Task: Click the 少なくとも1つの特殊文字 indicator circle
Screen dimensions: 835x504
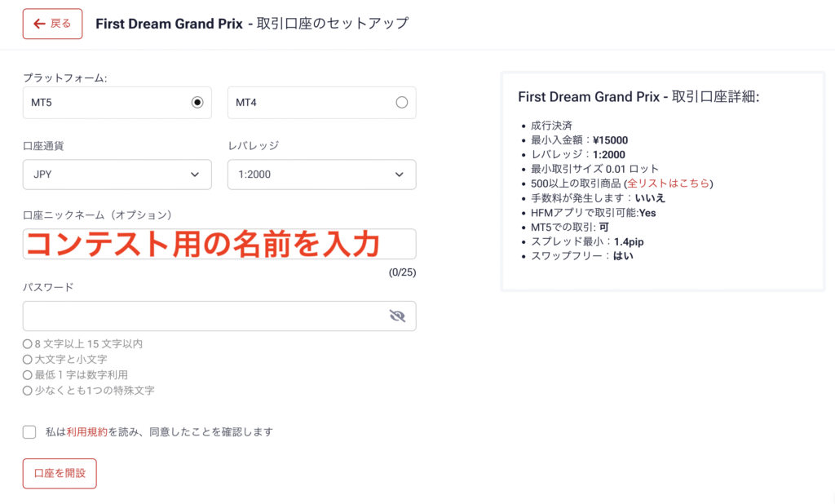Action: [x=28, y=391]
